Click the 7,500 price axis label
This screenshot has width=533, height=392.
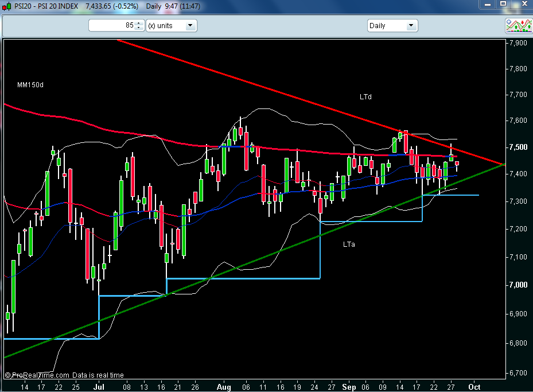pos(519,147)
